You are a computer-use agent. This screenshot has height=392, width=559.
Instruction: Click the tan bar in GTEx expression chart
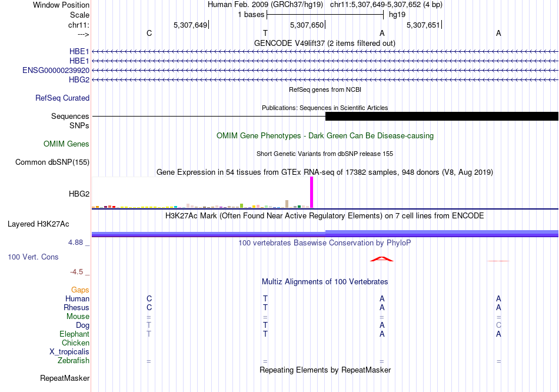pyautogui.click(x=287, y=204)
